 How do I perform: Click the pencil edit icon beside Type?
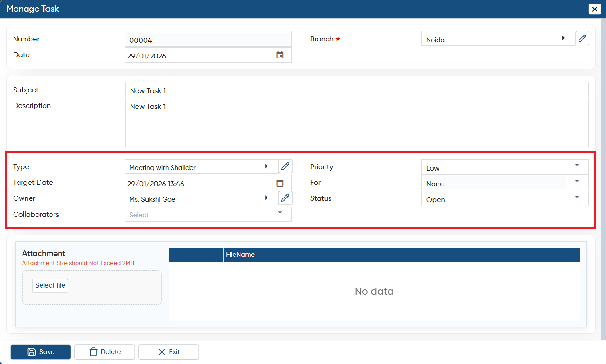[285, 166]
